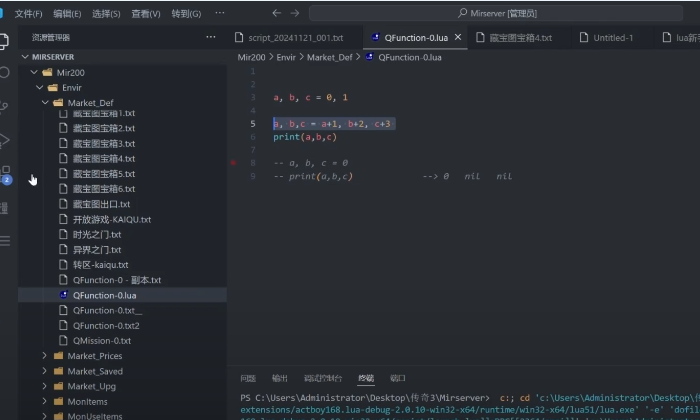Viewport: 700px width, 420px height.
Task: Open Extensions view with badge 2
Action: click(x=8, y=173)
